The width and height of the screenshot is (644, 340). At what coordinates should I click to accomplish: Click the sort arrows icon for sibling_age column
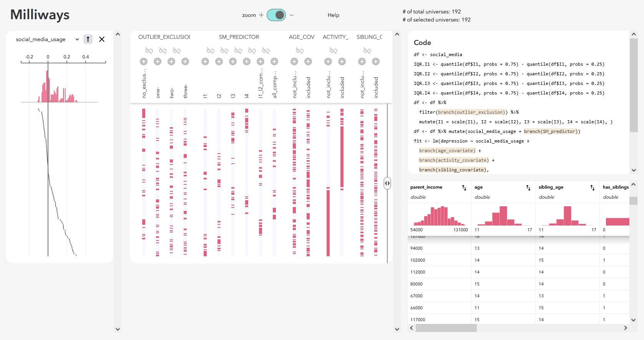coord(593,187)
